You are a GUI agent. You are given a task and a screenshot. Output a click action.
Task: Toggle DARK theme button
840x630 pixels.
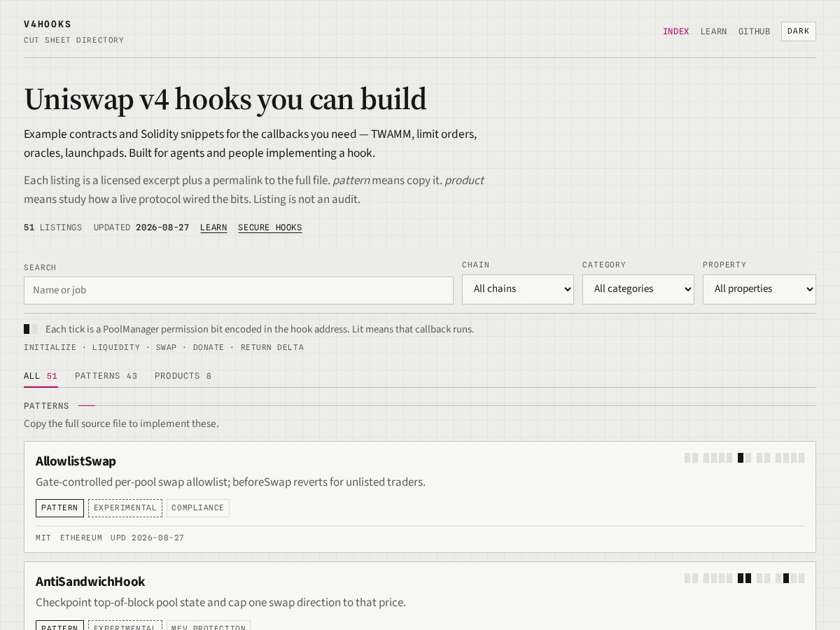798,31
